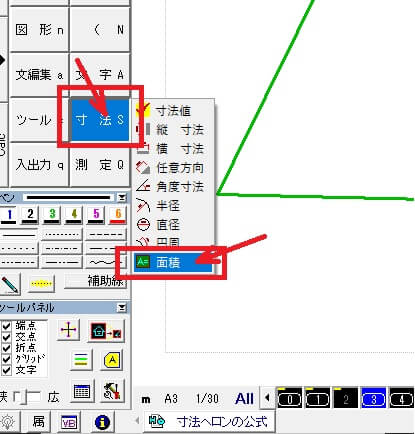Open the calendar table icon

[x=82, y=391]
